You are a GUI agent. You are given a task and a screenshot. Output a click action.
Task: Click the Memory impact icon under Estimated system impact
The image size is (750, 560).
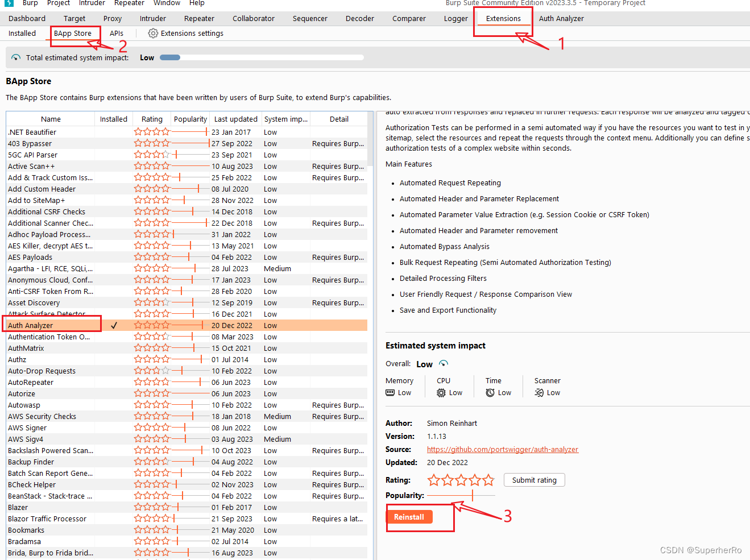(390, 392)
